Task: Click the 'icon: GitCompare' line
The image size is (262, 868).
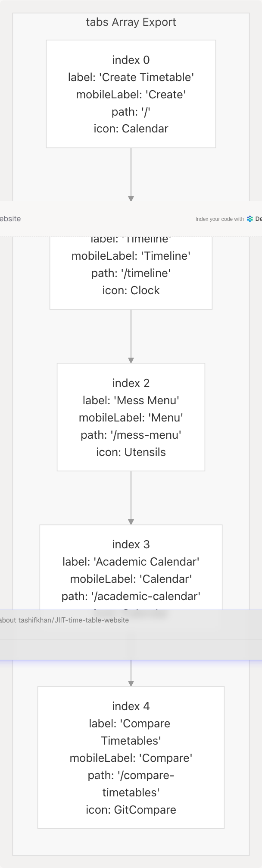Action: 131,810
